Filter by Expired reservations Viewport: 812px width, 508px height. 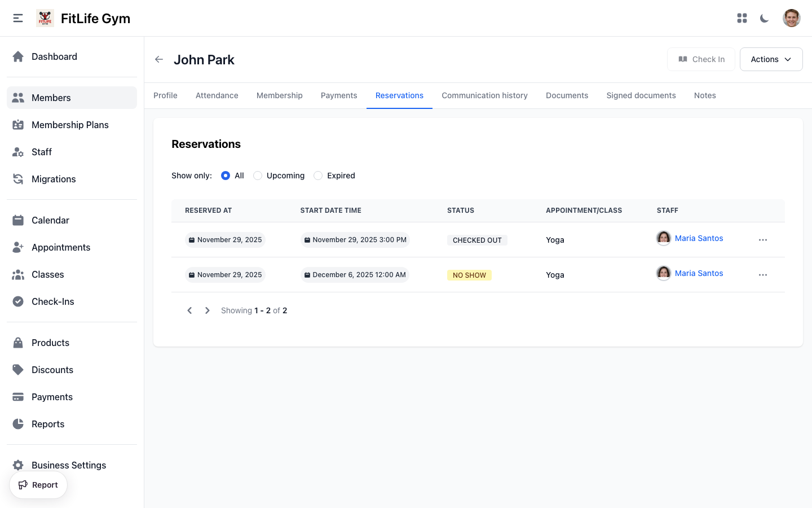click(x=317, y=176)
